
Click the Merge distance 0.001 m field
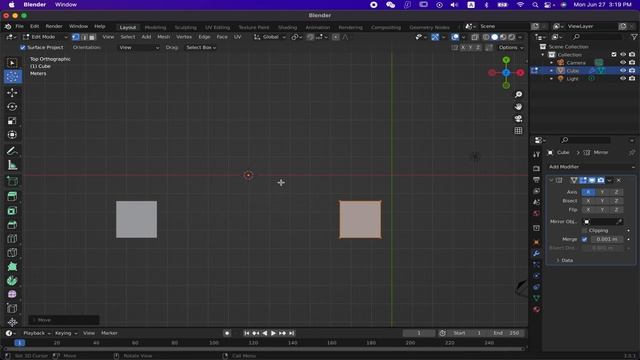coord(607,240)
